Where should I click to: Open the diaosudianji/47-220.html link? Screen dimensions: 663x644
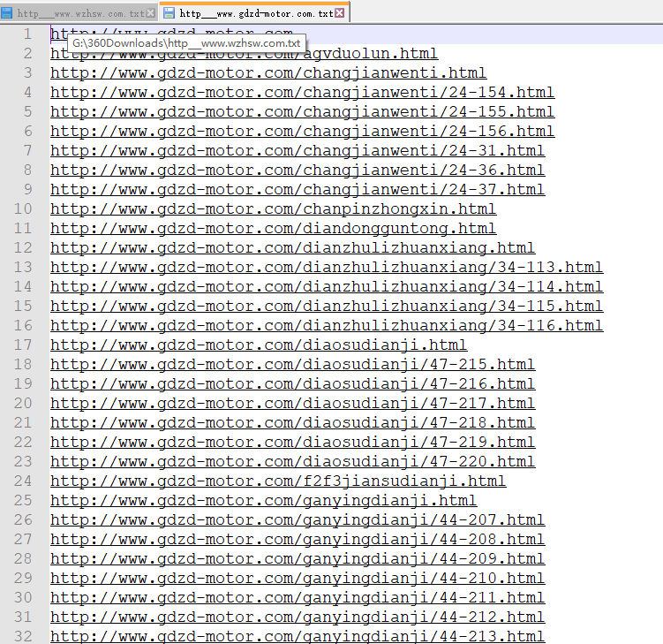292,462
